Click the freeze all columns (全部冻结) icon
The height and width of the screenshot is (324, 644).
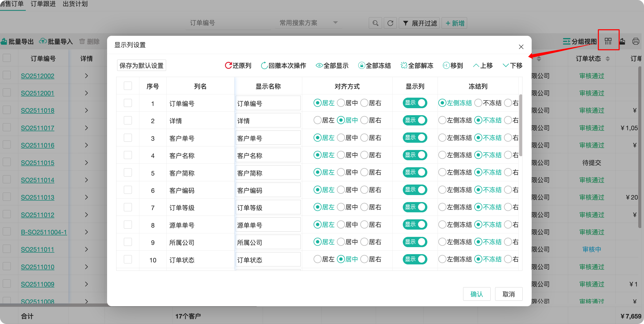[x=361, y=66]
